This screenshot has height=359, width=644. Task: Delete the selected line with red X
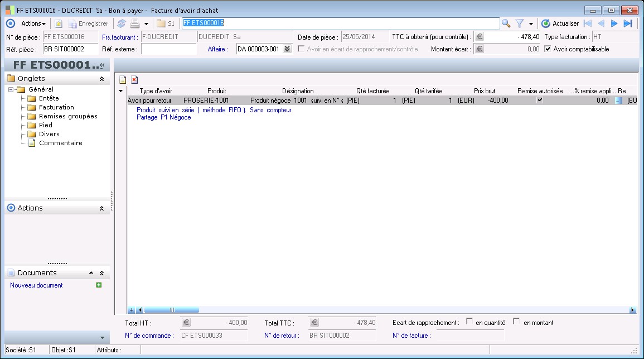[134, 80]
